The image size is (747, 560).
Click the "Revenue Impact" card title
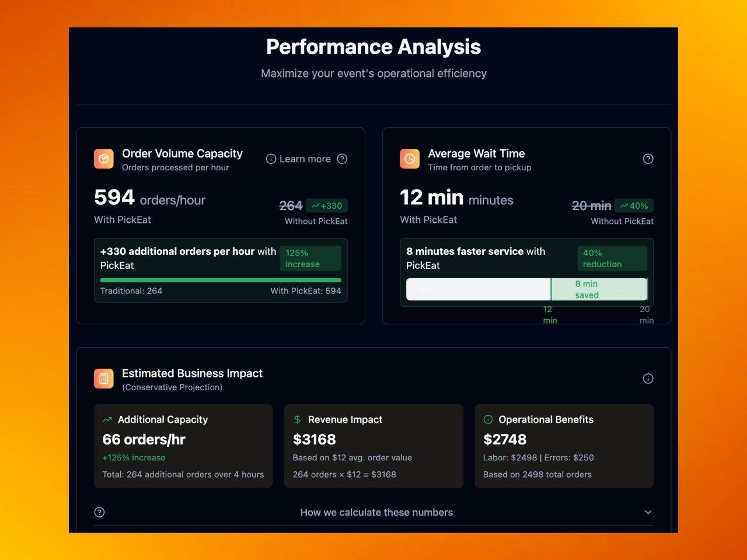(x=345, y=419)
